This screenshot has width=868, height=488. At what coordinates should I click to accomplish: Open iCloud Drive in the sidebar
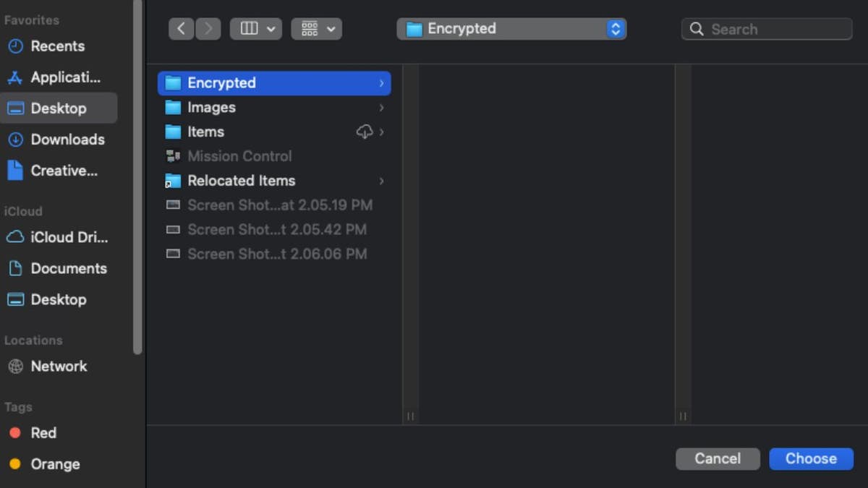tap(68, 237)
